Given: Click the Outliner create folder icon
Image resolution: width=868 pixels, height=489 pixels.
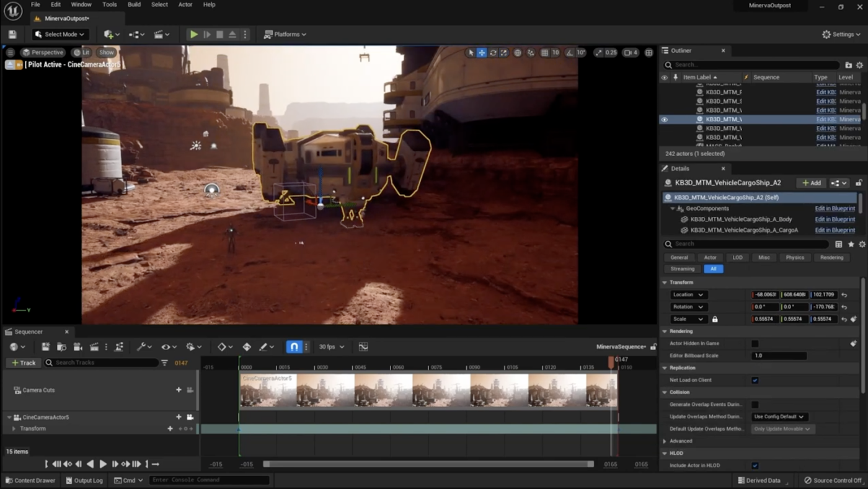Looking at the screenshot, I should 849,65.
